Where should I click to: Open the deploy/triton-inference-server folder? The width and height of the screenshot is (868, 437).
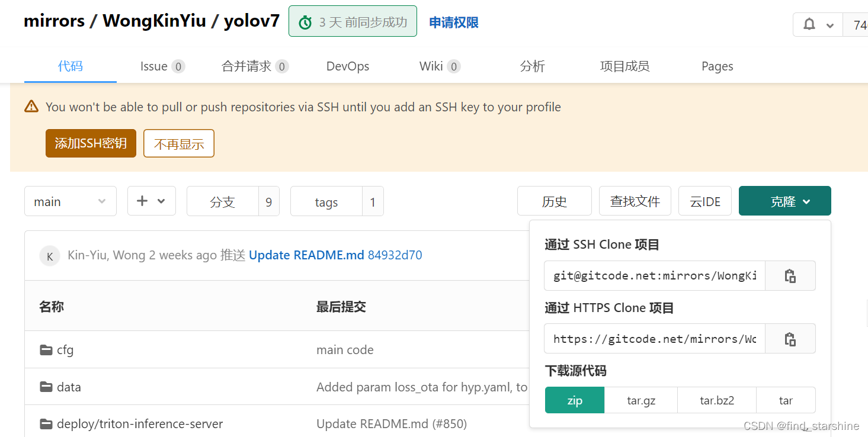(x=140, y=424)
